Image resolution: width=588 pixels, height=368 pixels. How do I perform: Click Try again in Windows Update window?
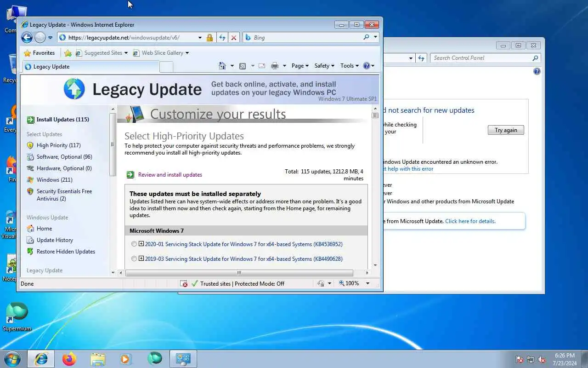(x=506, y=130)
